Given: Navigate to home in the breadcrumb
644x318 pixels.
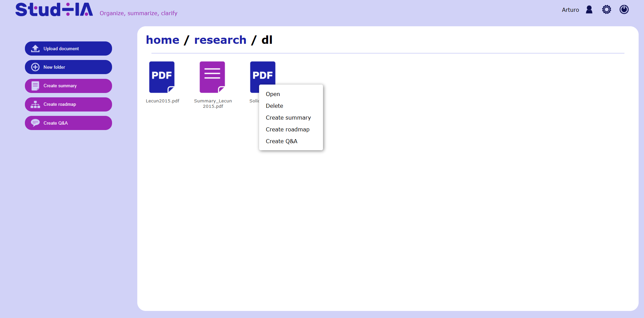Looking at the screenshot, I should coord(163,40).
